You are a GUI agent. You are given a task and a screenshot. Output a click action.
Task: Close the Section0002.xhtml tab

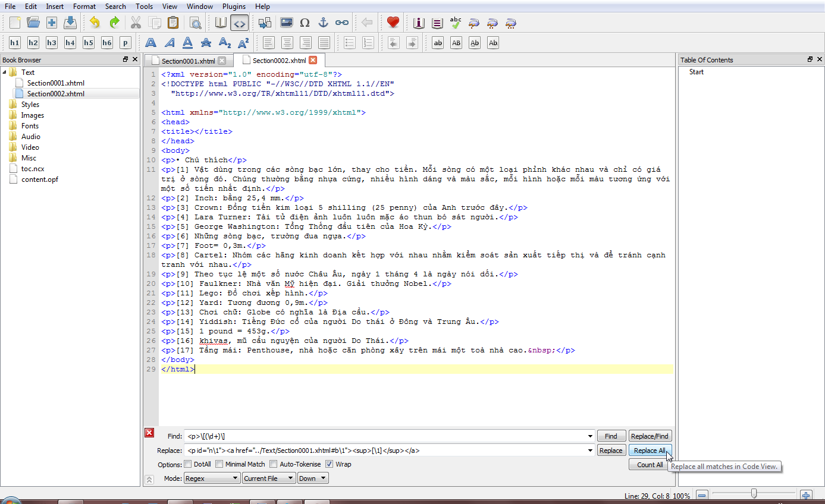(313, 60)
